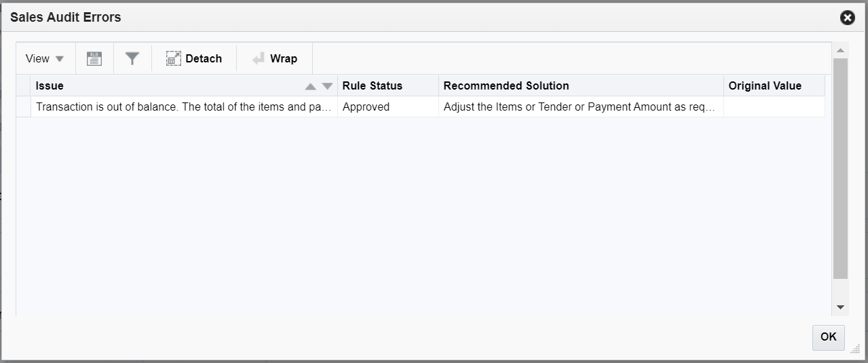Click the Wrap toolbar button
Image resolution: width=868 pixels, height=363 pixels.
tap(275, 58)
